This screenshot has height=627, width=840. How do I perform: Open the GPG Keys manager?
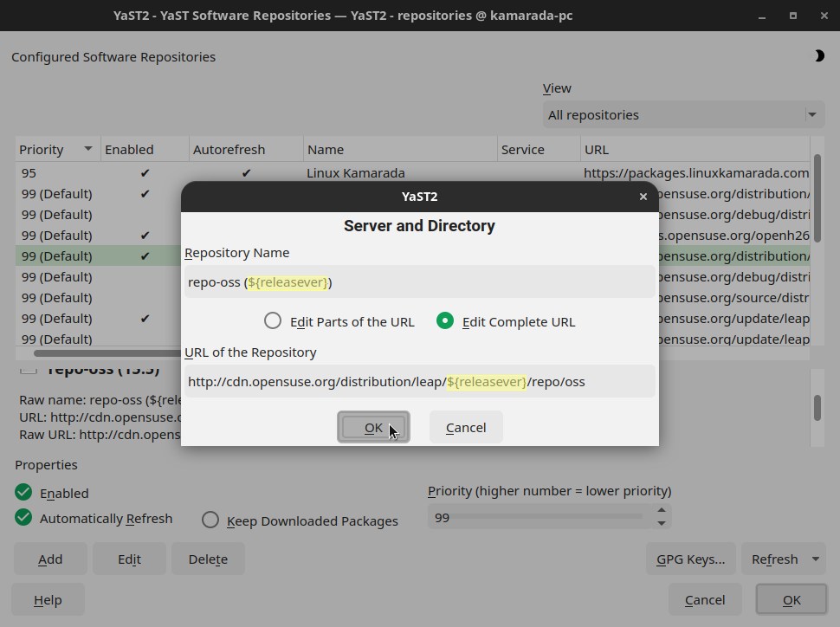(690, 559)
